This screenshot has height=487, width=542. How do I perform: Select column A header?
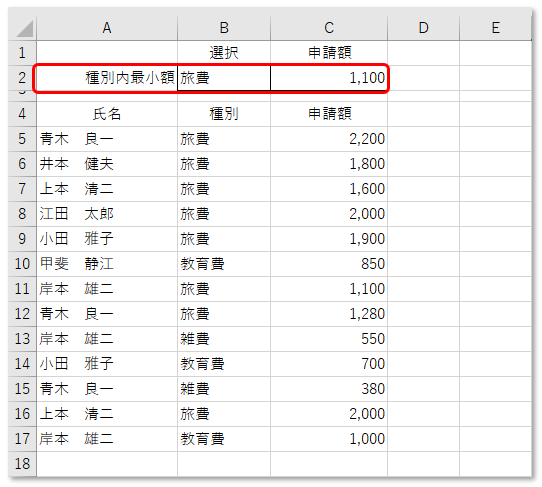[107, 28]
